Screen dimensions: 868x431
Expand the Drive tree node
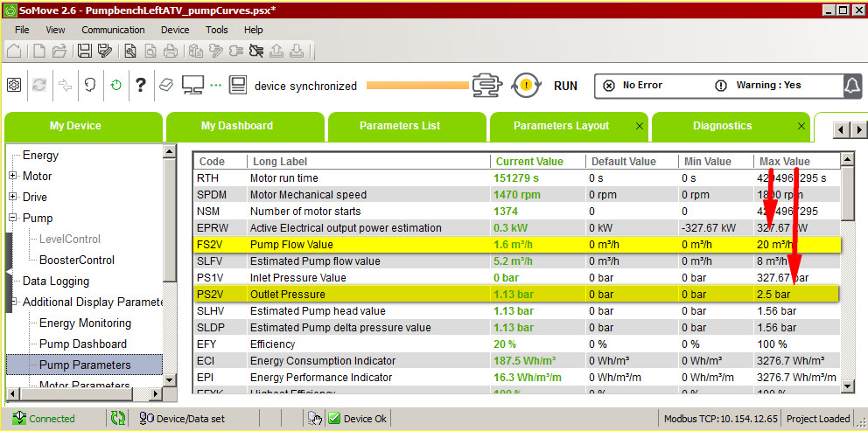pyautogui.click(x=12, y=197)
